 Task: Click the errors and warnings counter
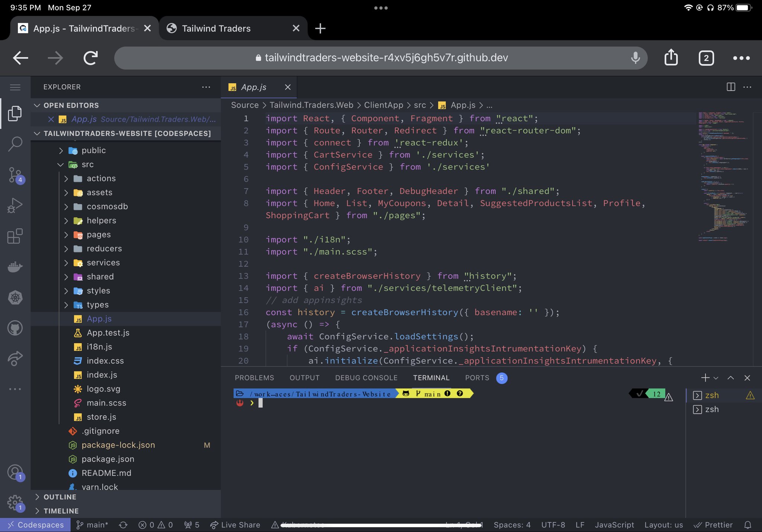click(x=156, y=525)
